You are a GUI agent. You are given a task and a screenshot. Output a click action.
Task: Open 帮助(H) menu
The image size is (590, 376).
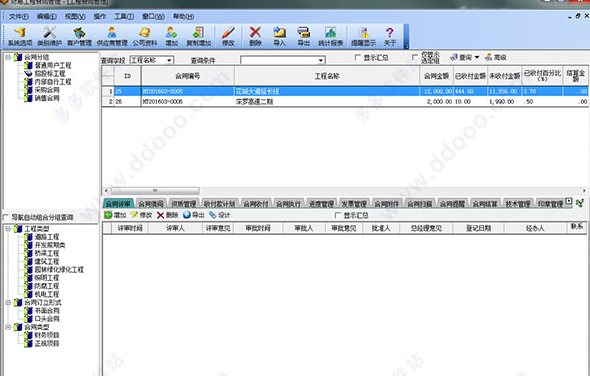click(x=183, y=17)
